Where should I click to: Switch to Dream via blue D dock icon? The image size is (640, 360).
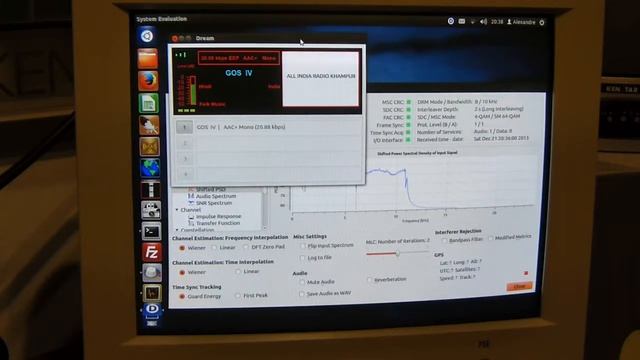pyautogui.click(x=152, y=310)
